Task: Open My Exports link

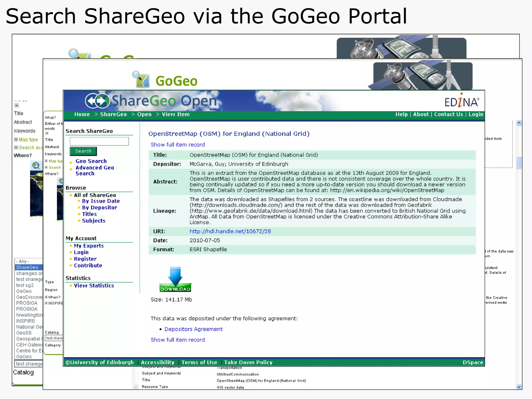Action: pyautogui.click(x=89, y=246)
